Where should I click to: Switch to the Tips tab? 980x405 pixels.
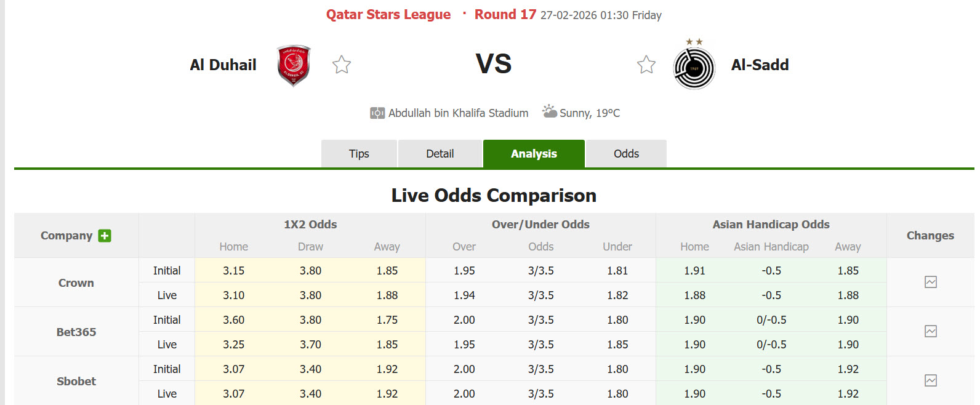pyautogui.click(x=359, y=153)
